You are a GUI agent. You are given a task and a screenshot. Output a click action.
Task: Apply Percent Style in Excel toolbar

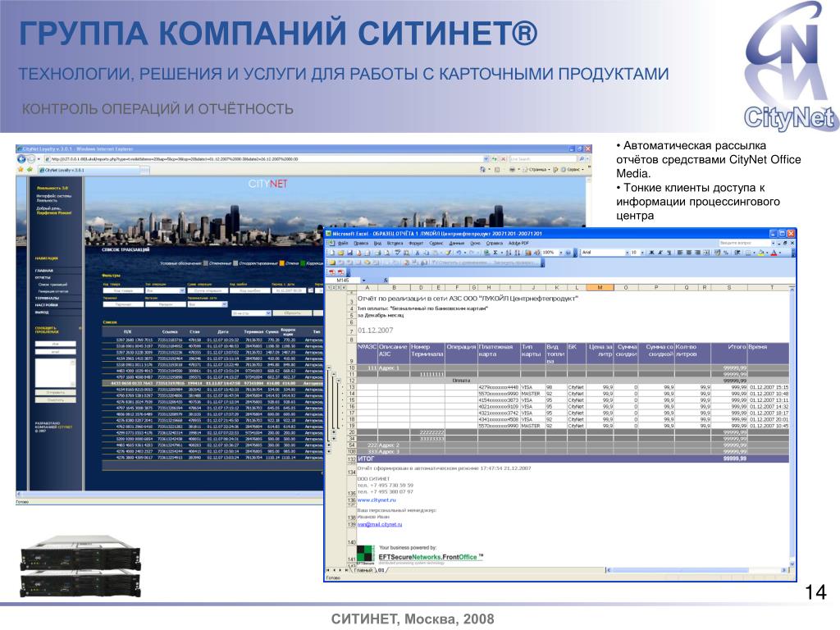(726, 253)
